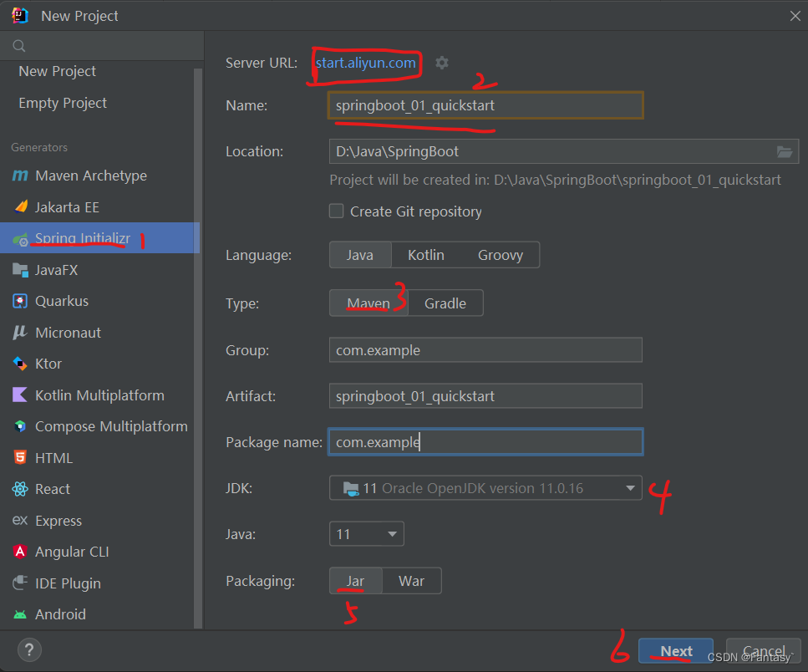Click the Spring Initializr leaf icon
808x672 pixels.
tap(20, 239)
